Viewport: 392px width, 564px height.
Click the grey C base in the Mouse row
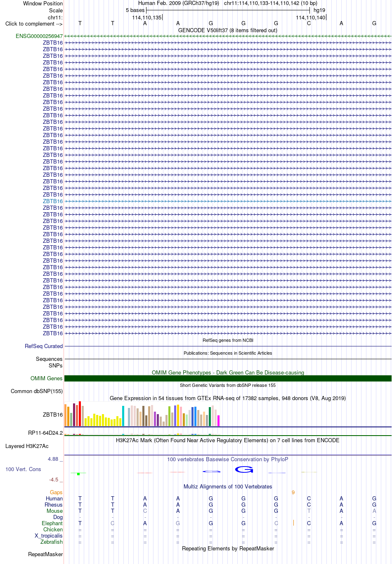coord(145,511)
